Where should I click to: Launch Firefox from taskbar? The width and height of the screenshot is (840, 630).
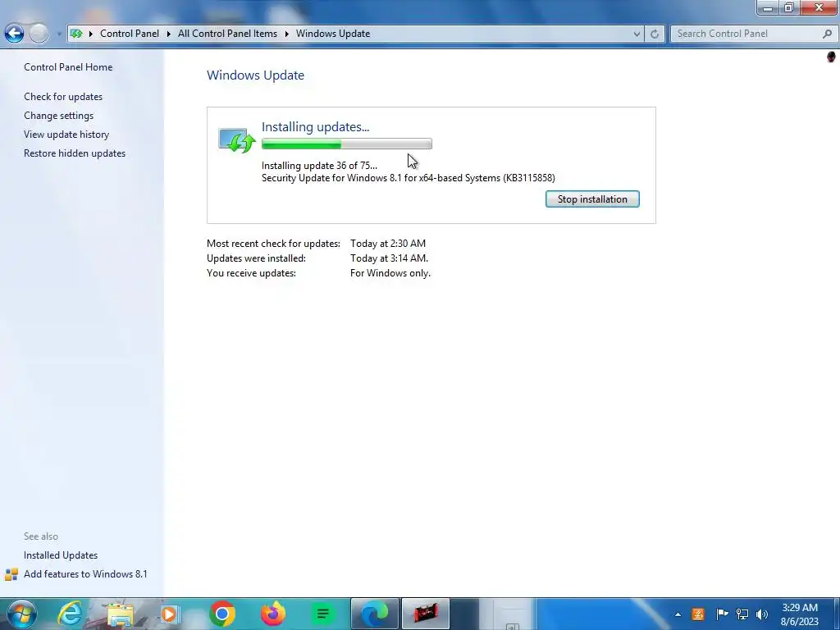click(x=272, y=614)
